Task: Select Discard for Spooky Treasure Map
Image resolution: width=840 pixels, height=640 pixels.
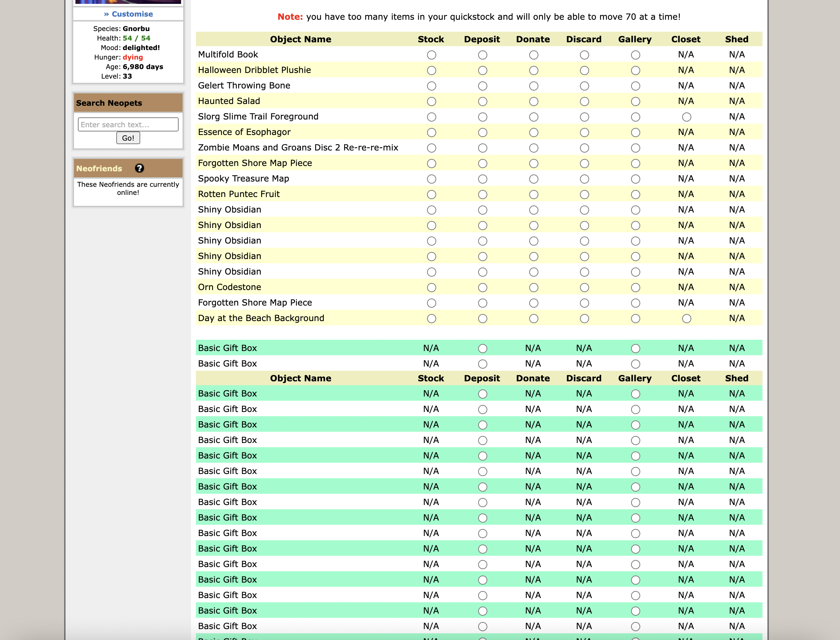Action: [584, 179]
